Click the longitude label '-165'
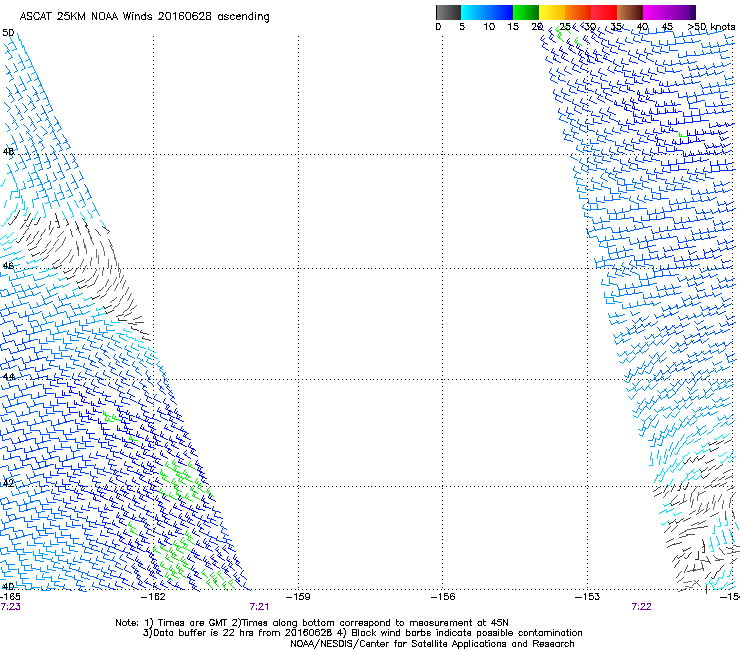Image resolution: width=740 pixels, height=650 pixels. click(10, 597)
